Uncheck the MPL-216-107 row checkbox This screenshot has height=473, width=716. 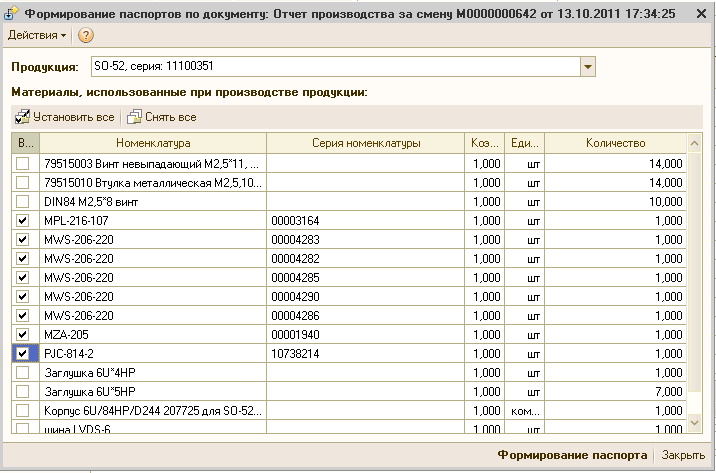[22, 221]
